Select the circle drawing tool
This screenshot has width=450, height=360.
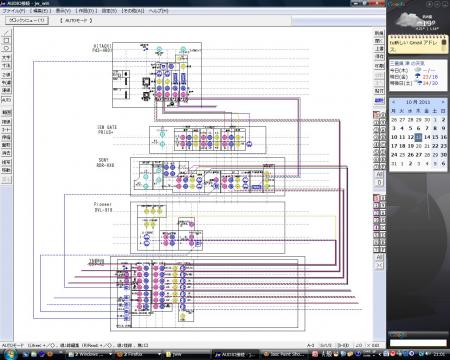click(6, 49)
